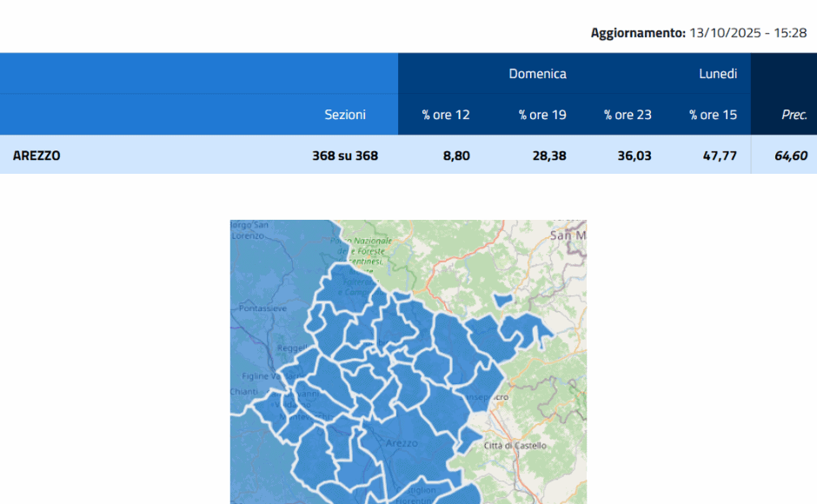Click the % ore 12 column header

click(x=446, y=115)
